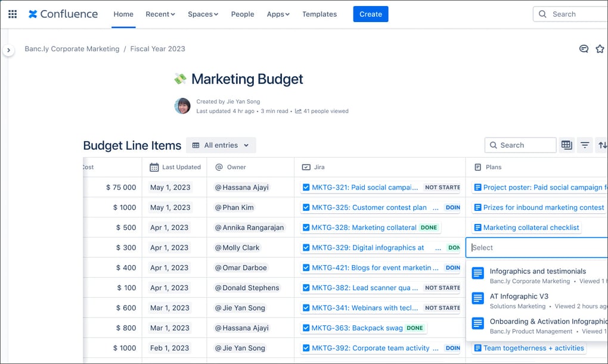Open the filter icon for Budget Line Items
The image size is (608, 364).
tap(585, 145)
